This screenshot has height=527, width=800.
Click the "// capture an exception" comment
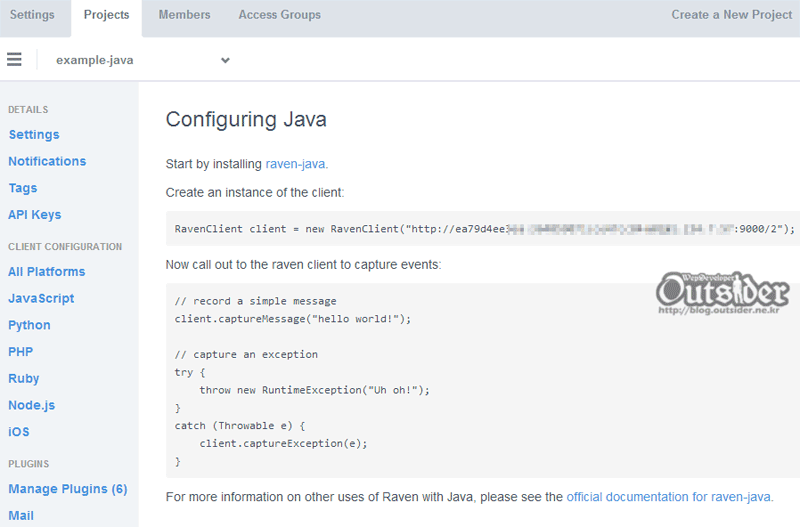tap(246, 355)
